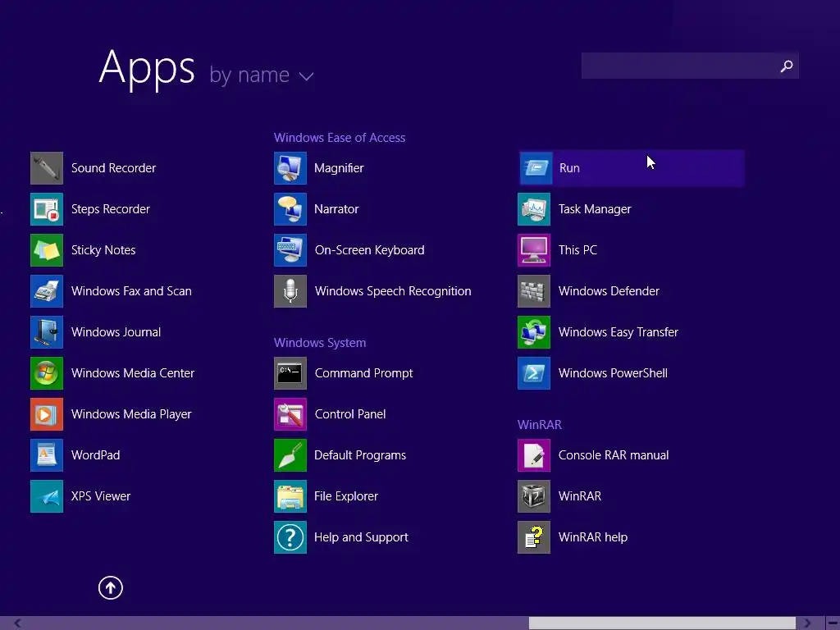Open the Task Manager icon

click(534, 209)
